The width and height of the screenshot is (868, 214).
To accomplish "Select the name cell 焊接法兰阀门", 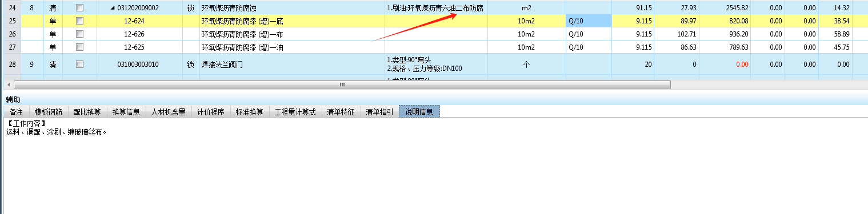I will click(291, 64).
